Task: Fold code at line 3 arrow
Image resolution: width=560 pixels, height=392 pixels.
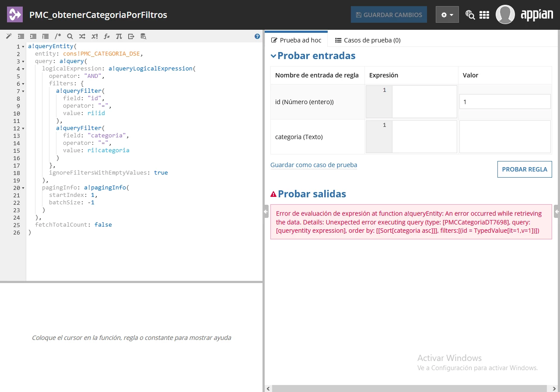Action: (x=23, y=61)
